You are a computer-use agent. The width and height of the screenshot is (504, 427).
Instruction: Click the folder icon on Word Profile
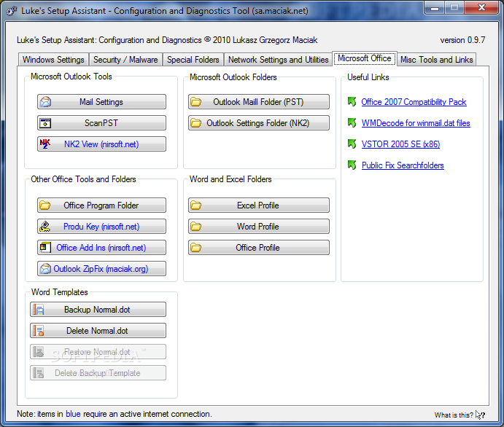click(195, 227)
